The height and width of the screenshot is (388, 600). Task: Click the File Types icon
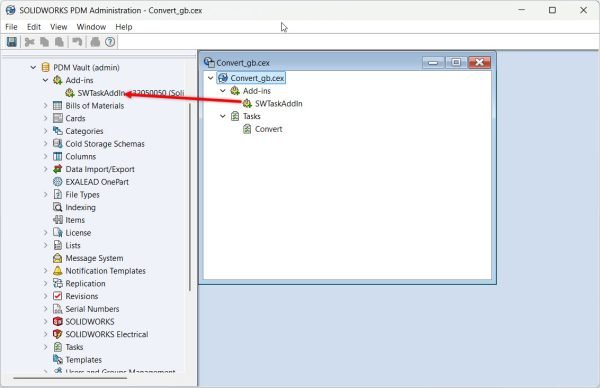coord(57,194)
